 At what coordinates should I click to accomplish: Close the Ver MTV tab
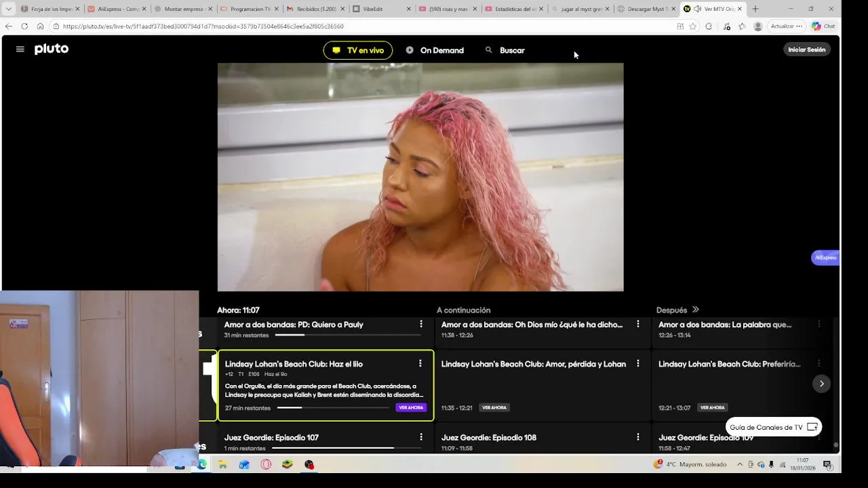[739, 9]
